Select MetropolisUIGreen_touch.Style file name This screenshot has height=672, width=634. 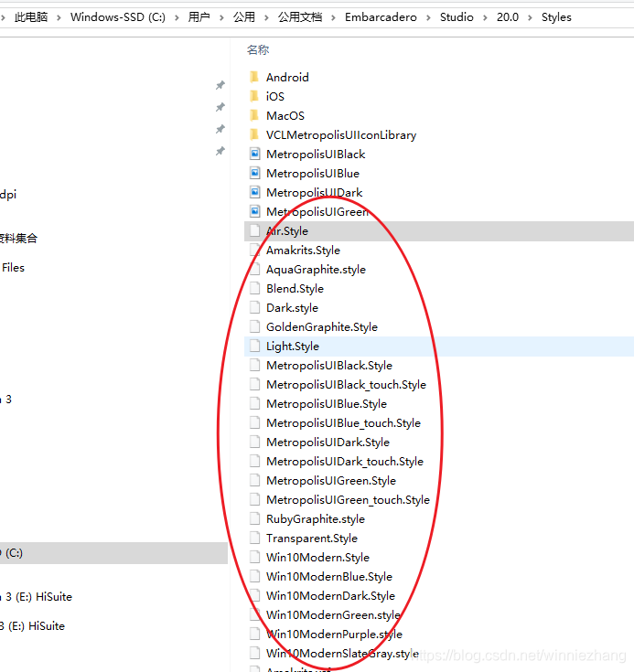(348, 500)
